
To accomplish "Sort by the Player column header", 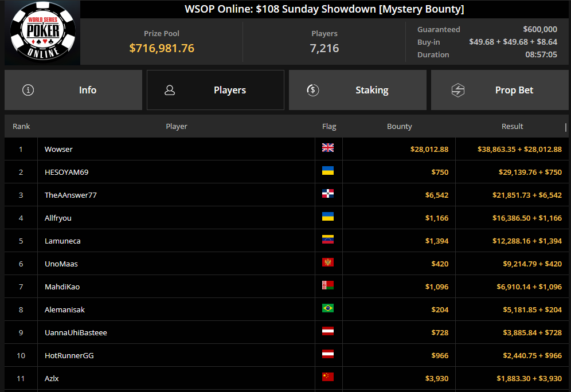I will tap(177, 126).
